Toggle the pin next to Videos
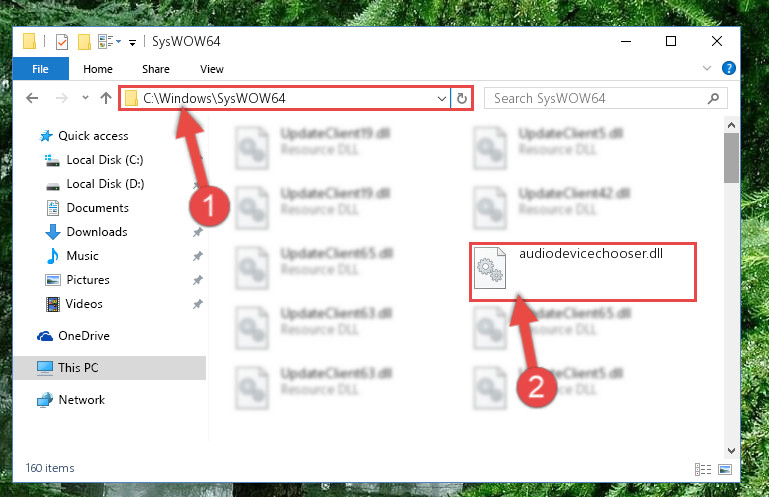The height and width of the screenshot is (497, 769). (197, 304)
